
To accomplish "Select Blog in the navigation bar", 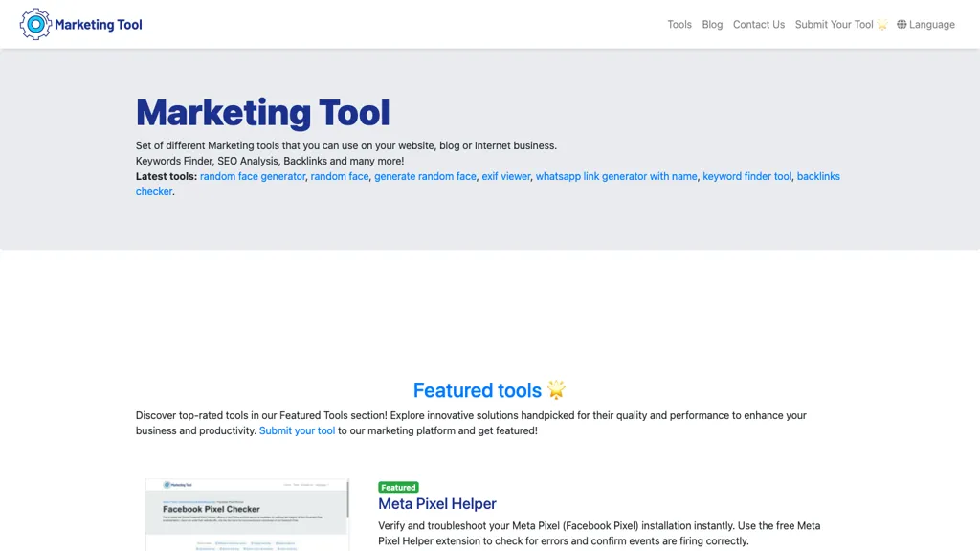I will click(x=712, y=24).
